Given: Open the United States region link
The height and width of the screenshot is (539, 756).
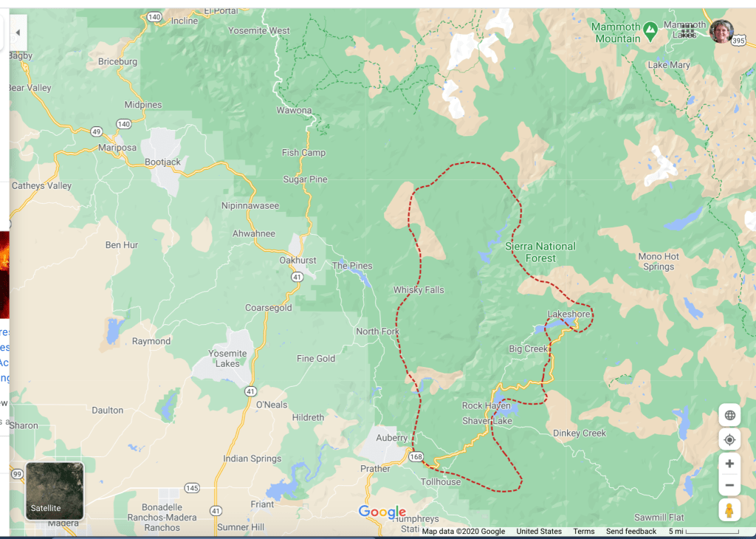Looking at the screenshot, I should (539, 532).
